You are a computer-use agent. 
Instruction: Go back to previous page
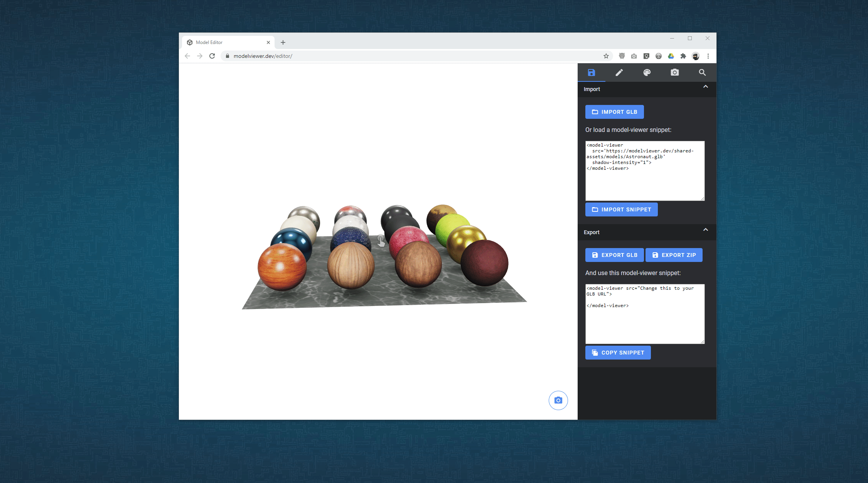(x=187, y=56)
